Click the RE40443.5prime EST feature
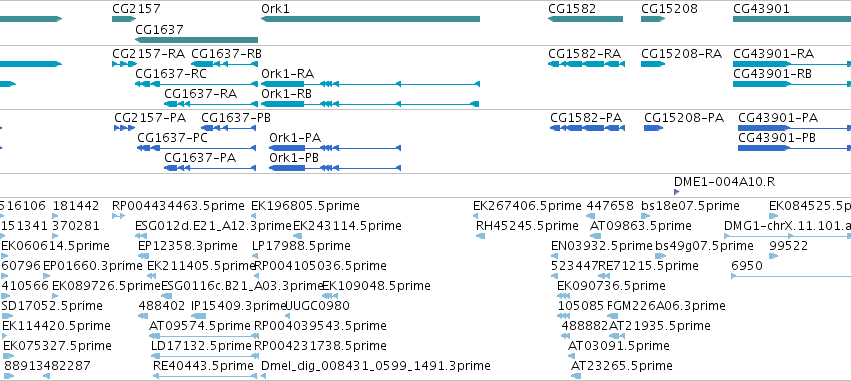 click(205, 376)
